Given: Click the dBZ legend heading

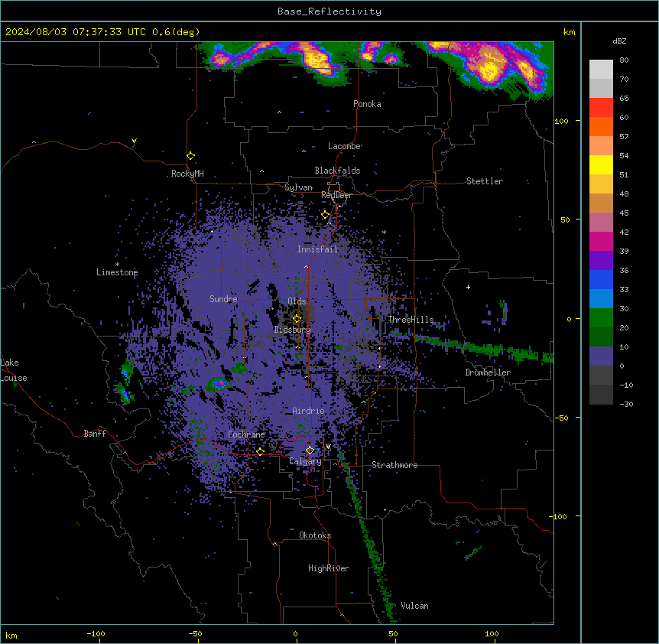Looking at the screenshot, I should click(619, 41).
